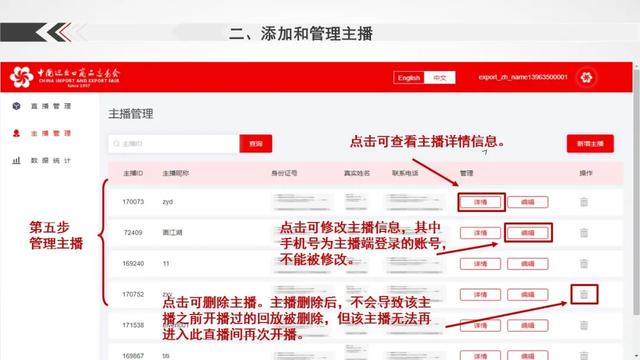This screenshot has height=360, width=640.
Task: Focus the 主播ID search input field
Action: [174, 144]
